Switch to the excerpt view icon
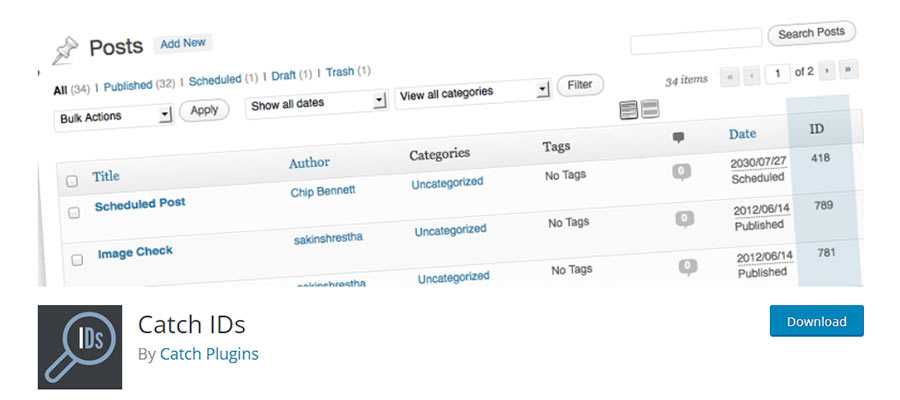900x400 pixels. (x=650, y=109)
